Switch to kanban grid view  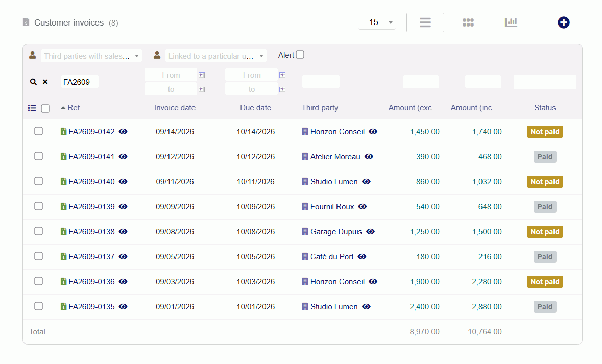[468, 22]
